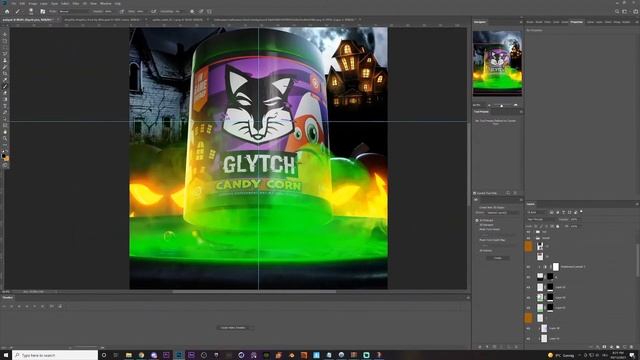This screenshot has height=360, width=640.
Task: Zoom out icon in Navigator panel
Action: point(489,105)
